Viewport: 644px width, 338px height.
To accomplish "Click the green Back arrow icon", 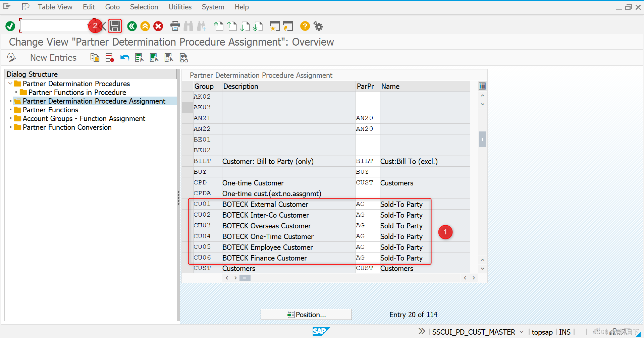I will [x=132, y=26].
